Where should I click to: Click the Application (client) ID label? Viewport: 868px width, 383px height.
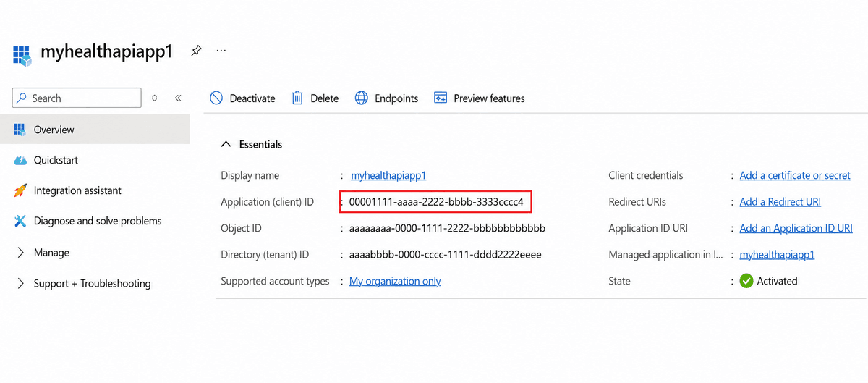(x=267, y=202)
